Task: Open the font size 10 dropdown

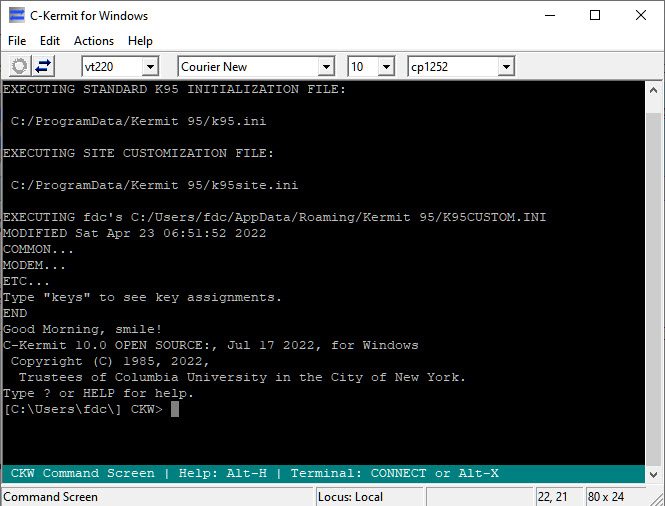Action: pos(386,67)
